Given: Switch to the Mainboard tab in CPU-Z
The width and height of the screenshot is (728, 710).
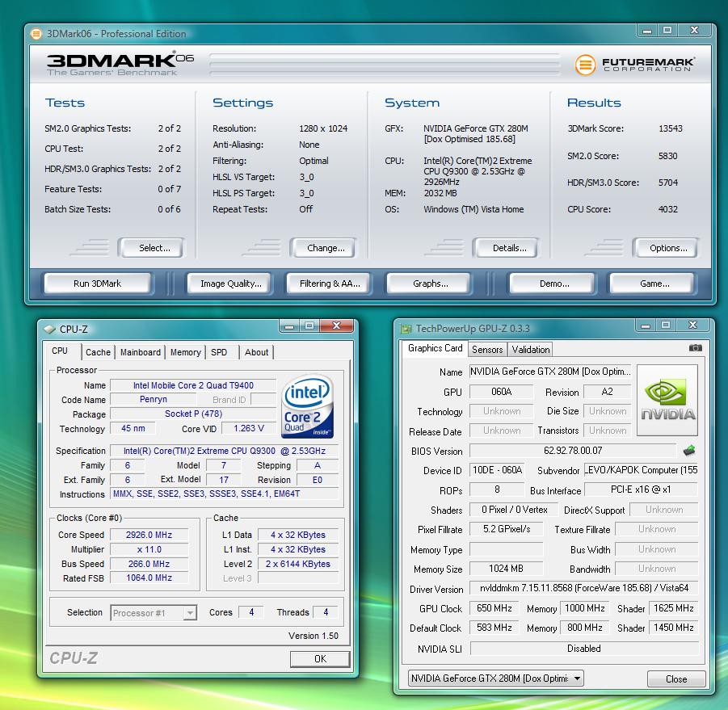Looking at the screenshot, I should click(141, 352).
